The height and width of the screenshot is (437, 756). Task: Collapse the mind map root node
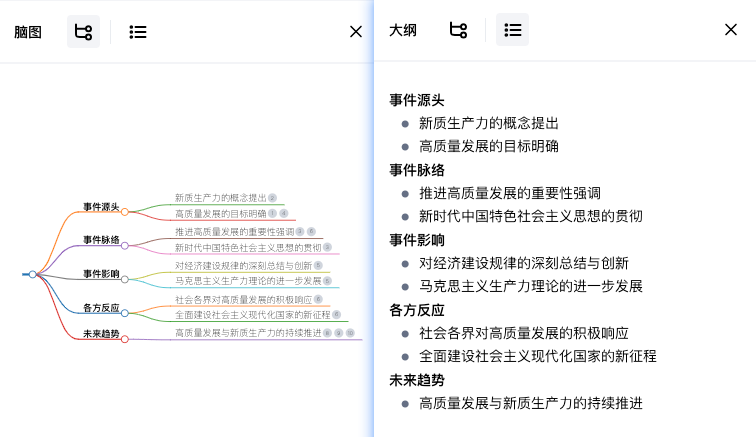33,274
